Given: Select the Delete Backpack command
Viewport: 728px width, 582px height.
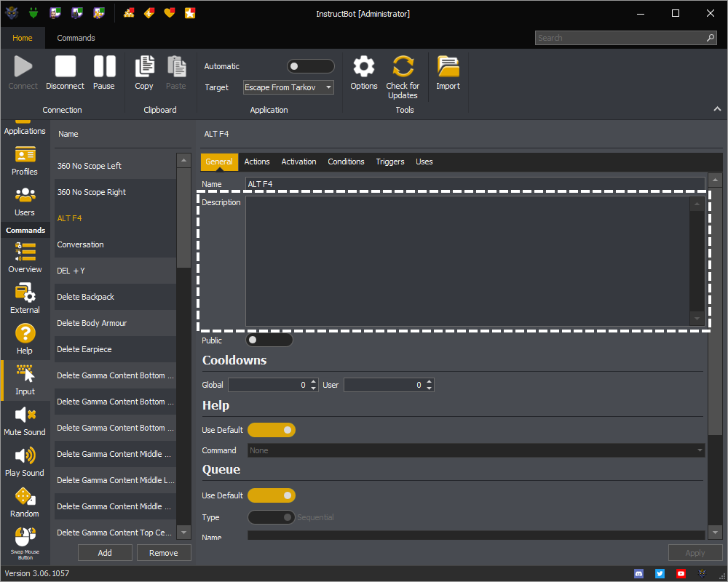Looking at the screenshot, I should pos(115,297).
